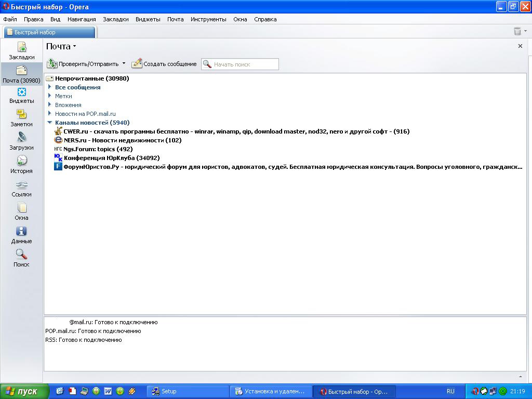Screen dimensions: 532x399
Task: Click the Начать поиск search field
Action: click(240, 64)
